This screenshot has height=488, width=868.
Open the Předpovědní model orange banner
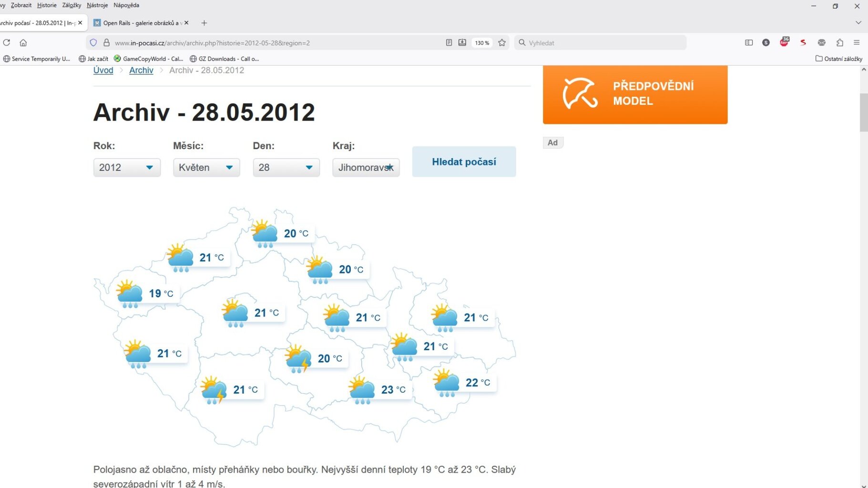(635, 94)
